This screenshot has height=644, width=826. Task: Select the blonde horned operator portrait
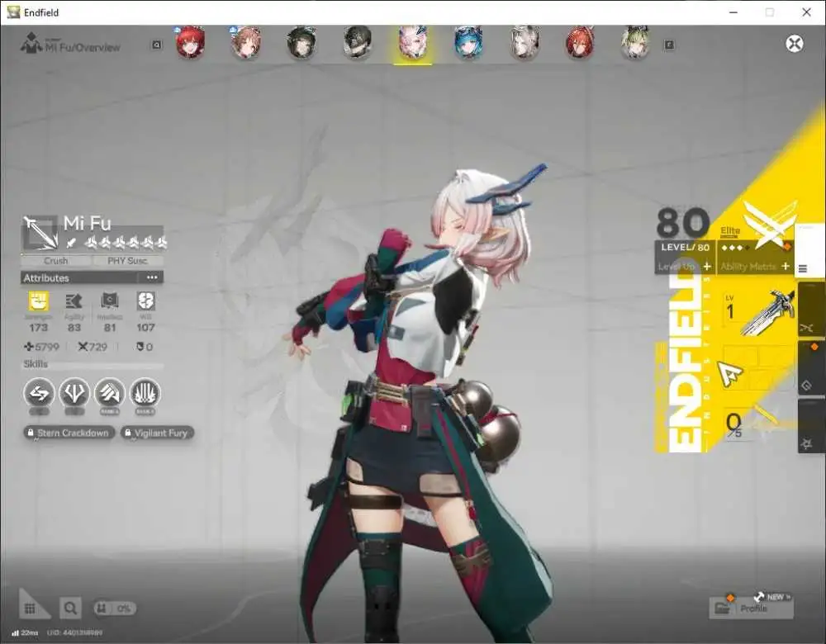tap(635, 42)
